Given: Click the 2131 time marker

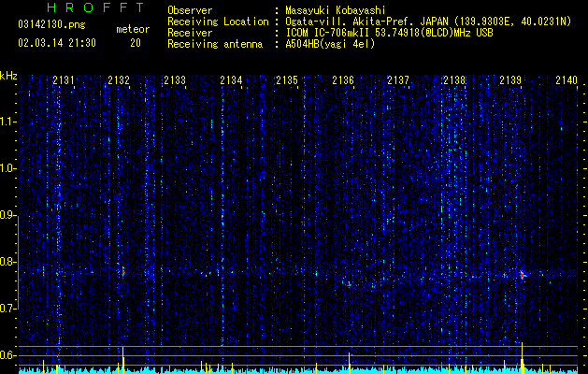Looking at the screenshot, I should tap(63, 79).
